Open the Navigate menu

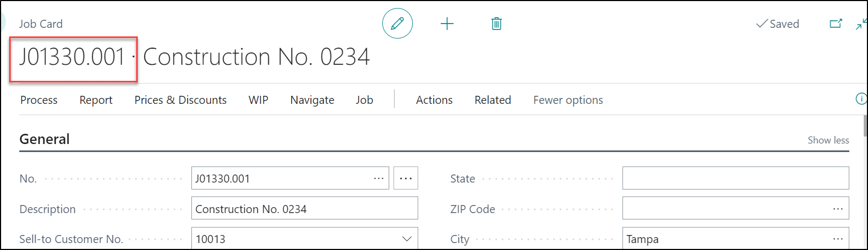(x=312, y=100)
